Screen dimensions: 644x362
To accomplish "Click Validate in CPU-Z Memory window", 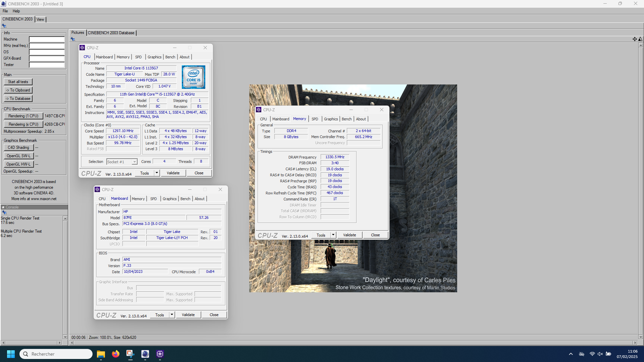I will click(350, 235).
